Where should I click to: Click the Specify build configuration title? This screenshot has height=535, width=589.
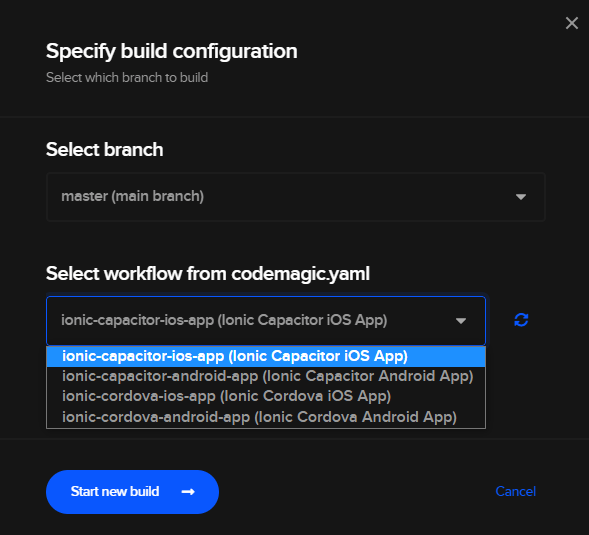(172, 51)
